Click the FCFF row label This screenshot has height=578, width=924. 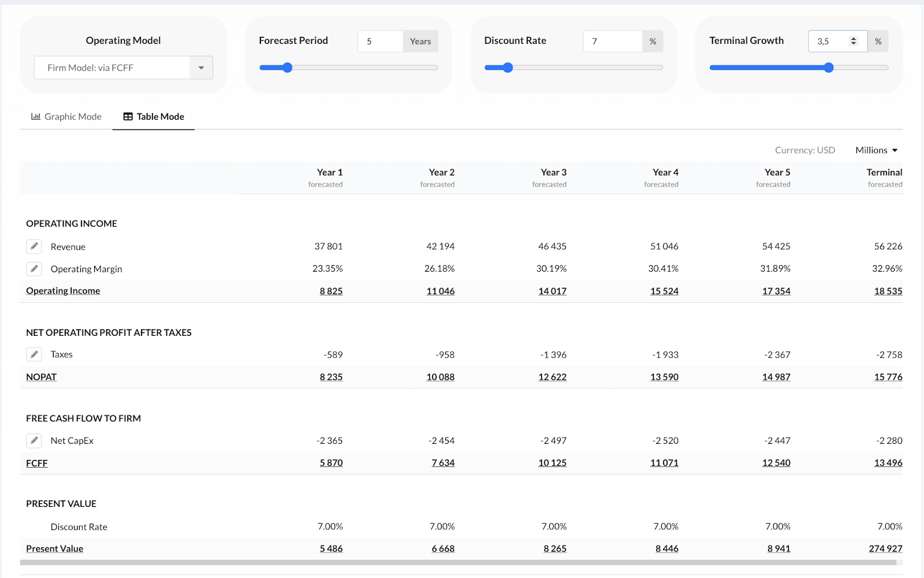37,463
